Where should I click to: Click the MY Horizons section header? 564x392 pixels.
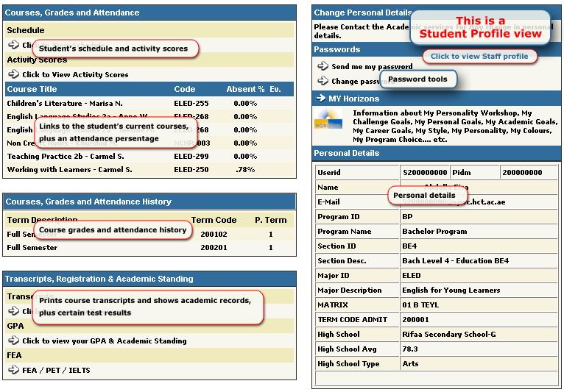click(355, 98)
